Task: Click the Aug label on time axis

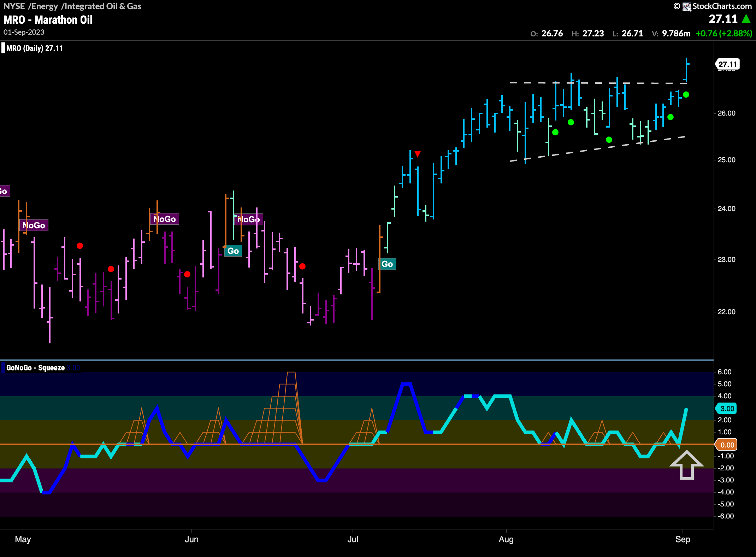Action: [506, 539]
